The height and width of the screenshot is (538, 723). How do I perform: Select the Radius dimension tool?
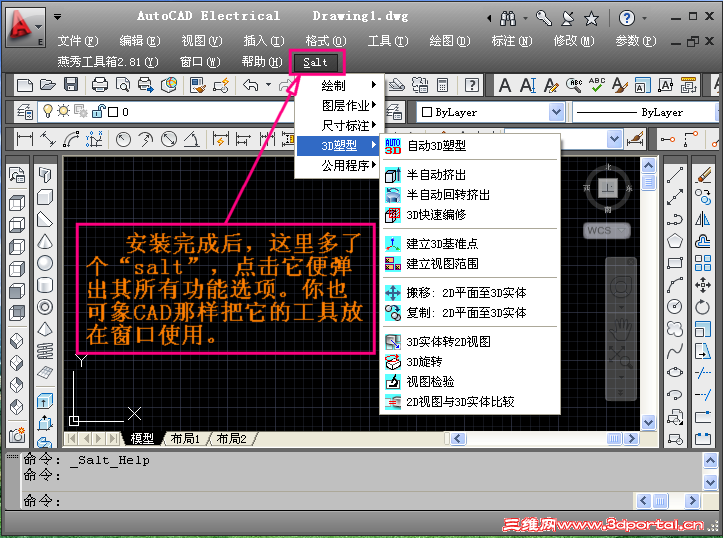(123, 139)
